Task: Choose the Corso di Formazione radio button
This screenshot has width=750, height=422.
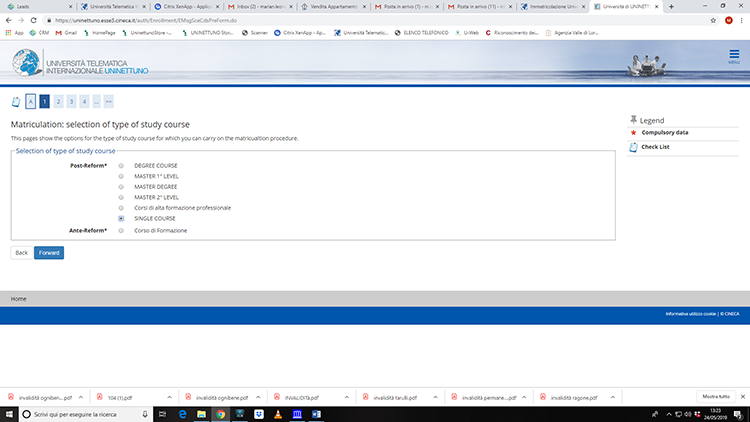Action: pyautogui.click(x=121, y=230)
